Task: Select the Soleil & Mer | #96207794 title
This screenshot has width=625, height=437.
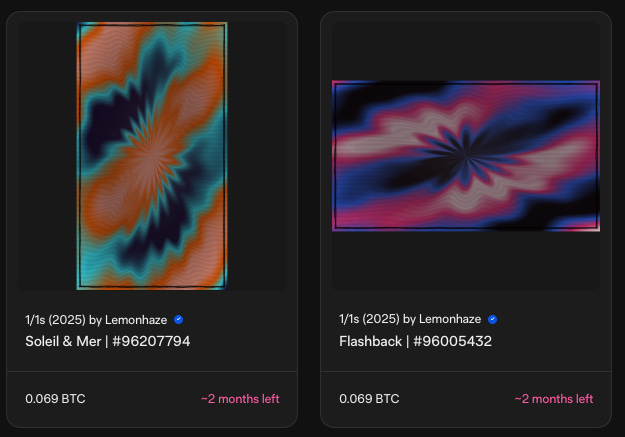Action: click(108, 341)
